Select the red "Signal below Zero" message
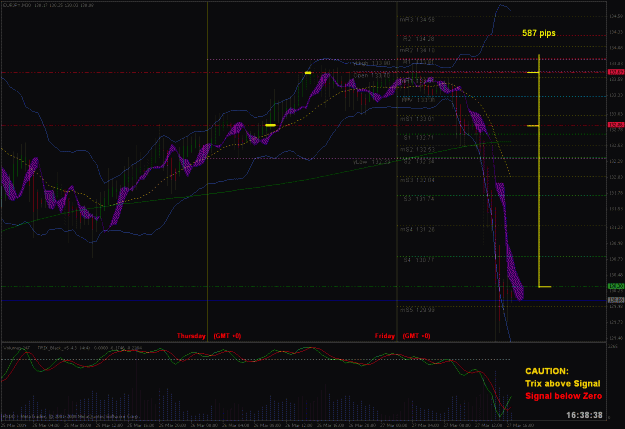Image resolution: width=625 pixels, height=429 pixels. (564, 396)
